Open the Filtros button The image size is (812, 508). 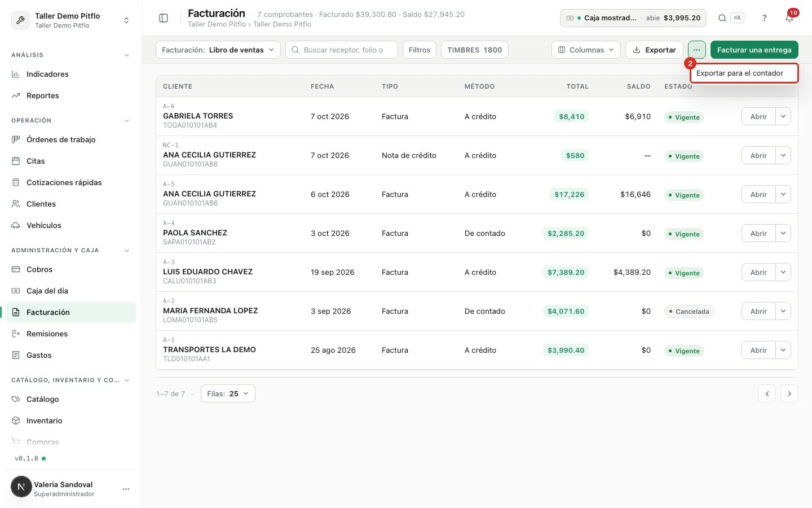(419, 50)
